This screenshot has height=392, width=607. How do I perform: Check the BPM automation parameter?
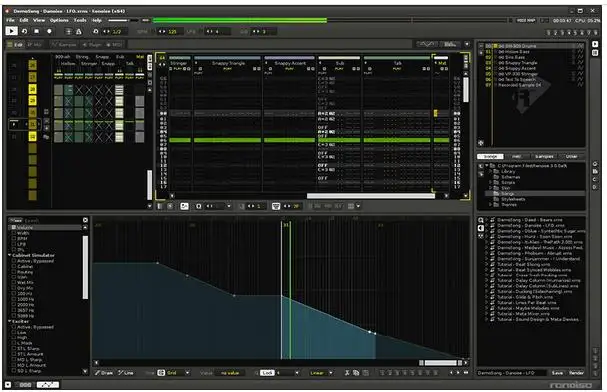pyautogui.click(x=14, y=238)
